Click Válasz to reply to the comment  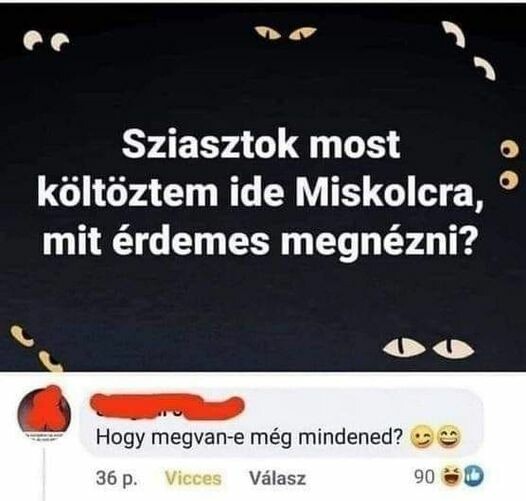[277, 478]
